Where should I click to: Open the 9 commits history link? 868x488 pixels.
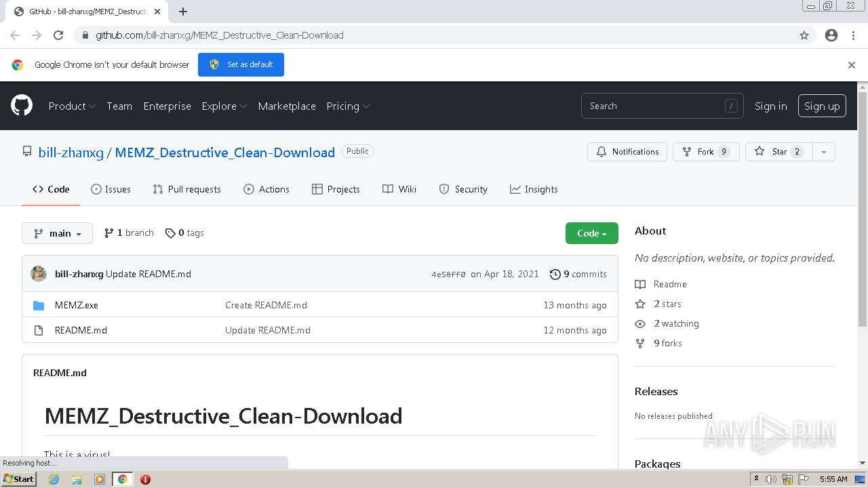(578, 274)
